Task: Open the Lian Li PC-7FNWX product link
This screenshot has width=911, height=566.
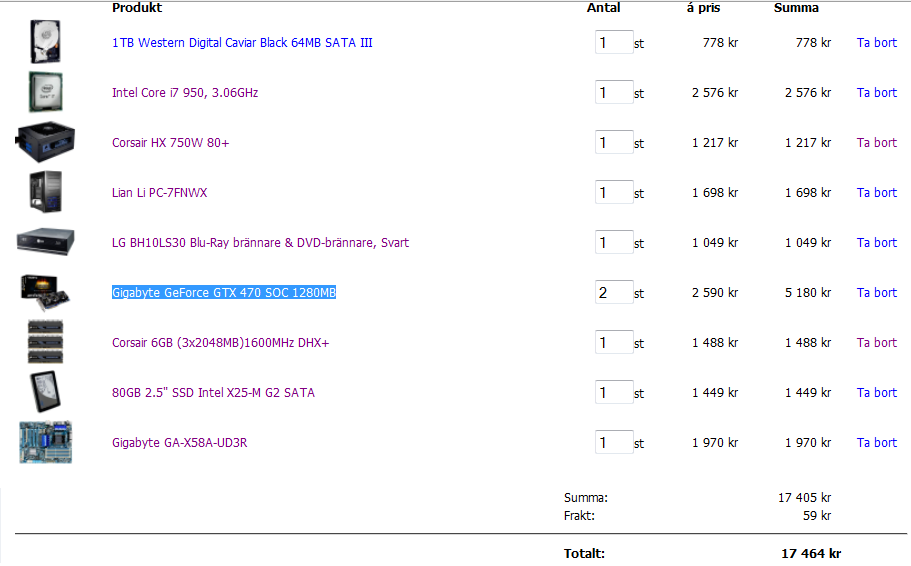Action: coord(159,193)
